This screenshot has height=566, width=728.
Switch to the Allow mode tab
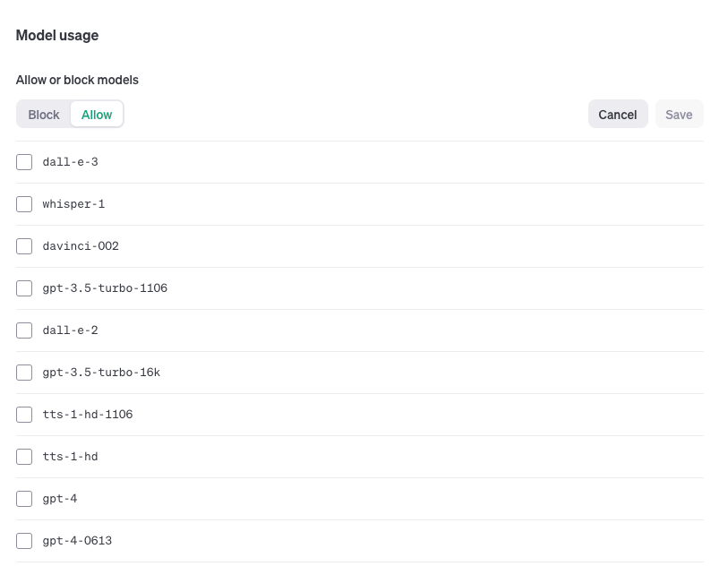[x=97, y=115]
